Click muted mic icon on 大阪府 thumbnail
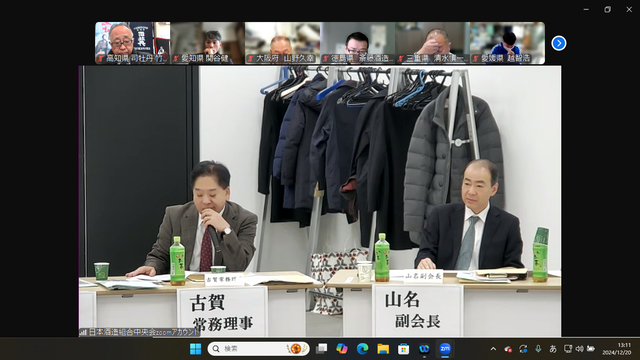The height and width of the screenshot is (360, 640). [251, 59]
